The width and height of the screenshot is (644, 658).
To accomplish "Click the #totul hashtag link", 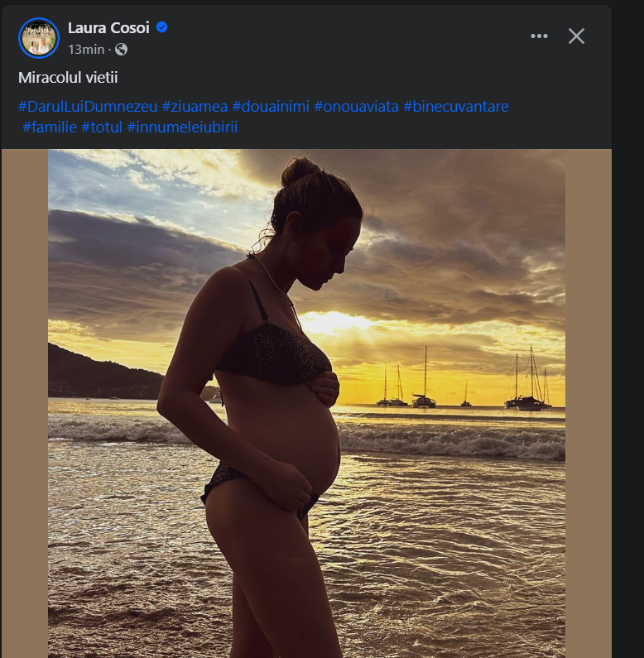I will pos(102,127).
